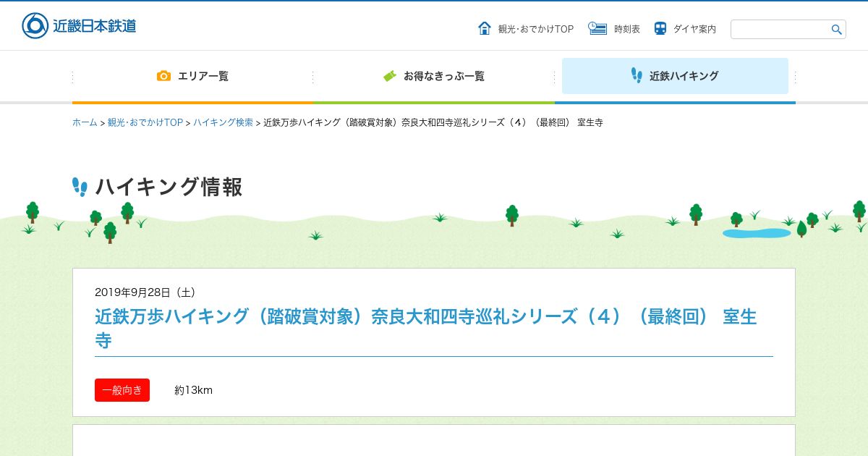Click the timetable icon beside 時刻表
Viewport: 868px width, 456px height.
click(x=597, y=28)
